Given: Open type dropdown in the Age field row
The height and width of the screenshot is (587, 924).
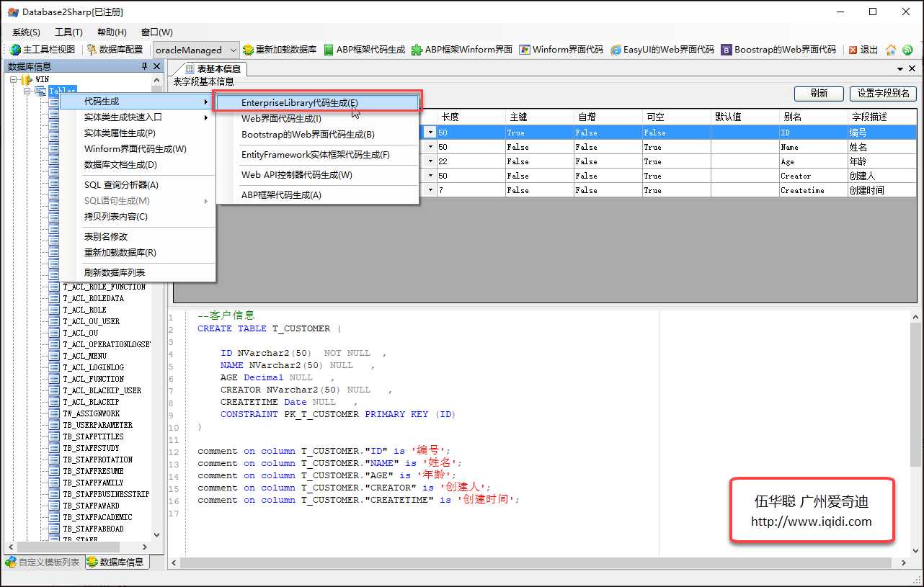Looking at the screenshot, I should click(430, 161).
